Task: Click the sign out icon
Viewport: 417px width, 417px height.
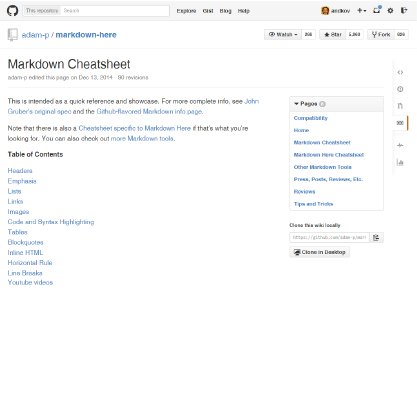Action: point(404,10)
